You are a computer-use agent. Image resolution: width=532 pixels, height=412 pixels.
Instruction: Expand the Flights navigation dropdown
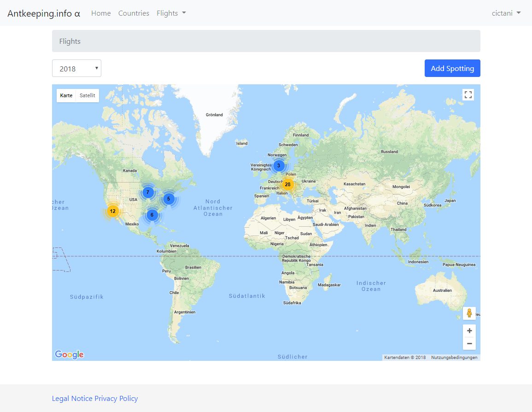click(x=171, y=13)
